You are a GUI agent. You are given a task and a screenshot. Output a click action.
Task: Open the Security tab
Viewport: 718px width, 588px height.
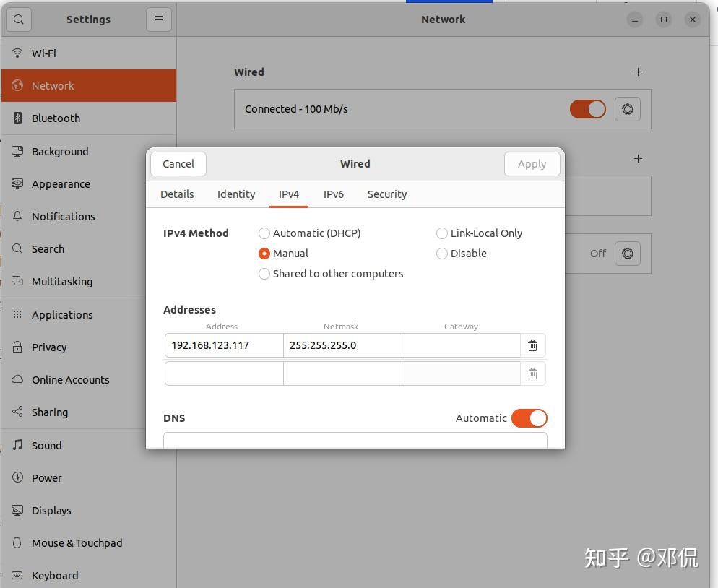(x=386, y=194)
